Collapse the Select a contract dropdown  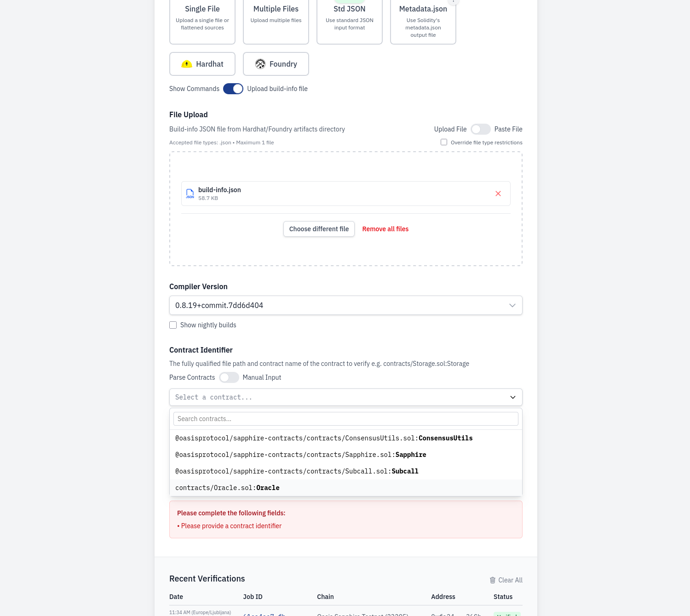pyautogui.click(x=512, y=397)
